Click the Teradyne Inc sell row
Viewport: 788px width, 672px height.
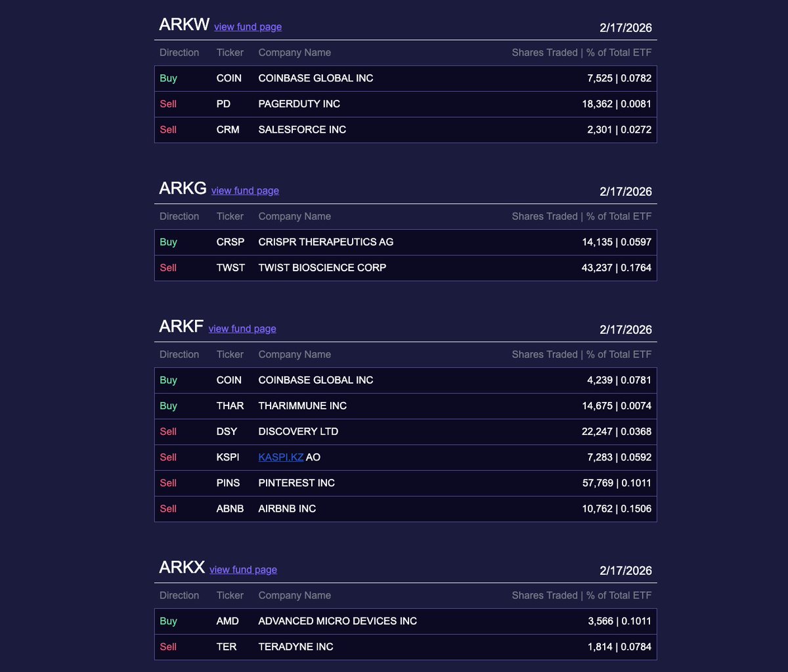pos(405,646)
